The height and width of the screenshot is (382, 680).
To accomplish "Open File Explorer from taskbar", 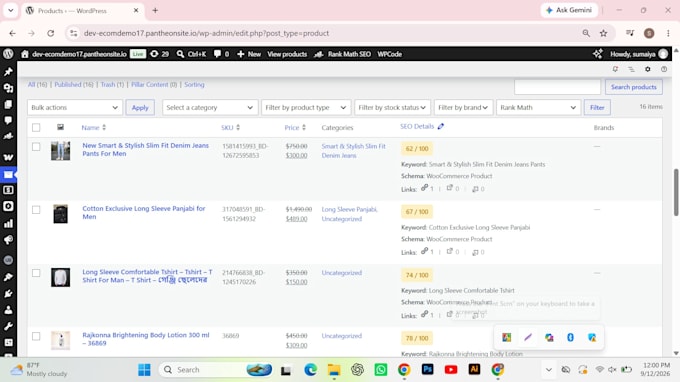I will 334,369.
